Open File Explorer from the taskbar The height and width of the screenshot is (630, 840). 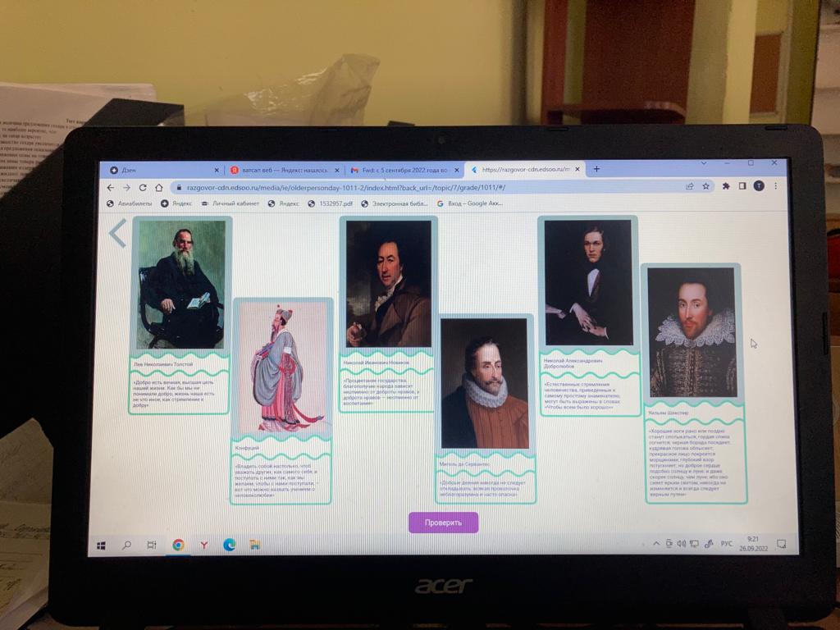pos(255,546)
